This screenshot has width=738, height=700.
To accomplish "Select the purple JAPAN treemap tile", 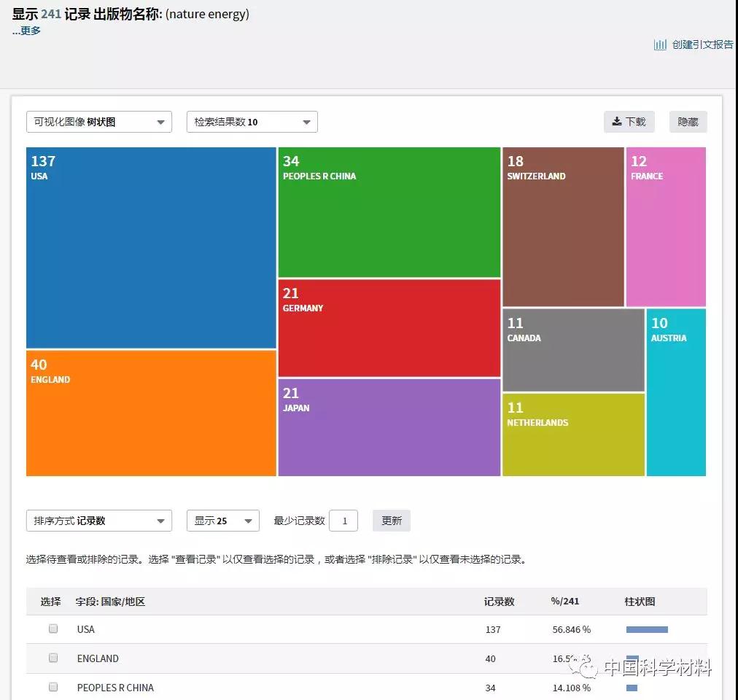I will pos(389,427).
